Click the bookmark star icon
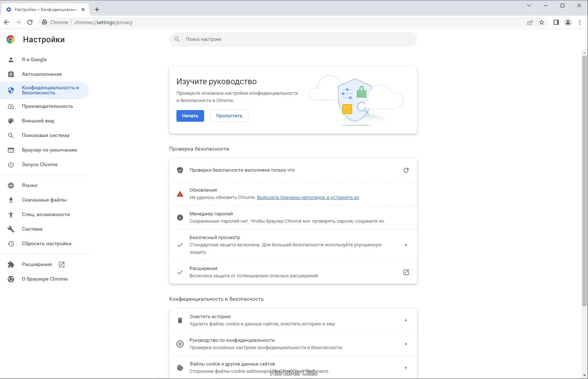The height and width of the screenshot is (379, 588). click(542, 22)
